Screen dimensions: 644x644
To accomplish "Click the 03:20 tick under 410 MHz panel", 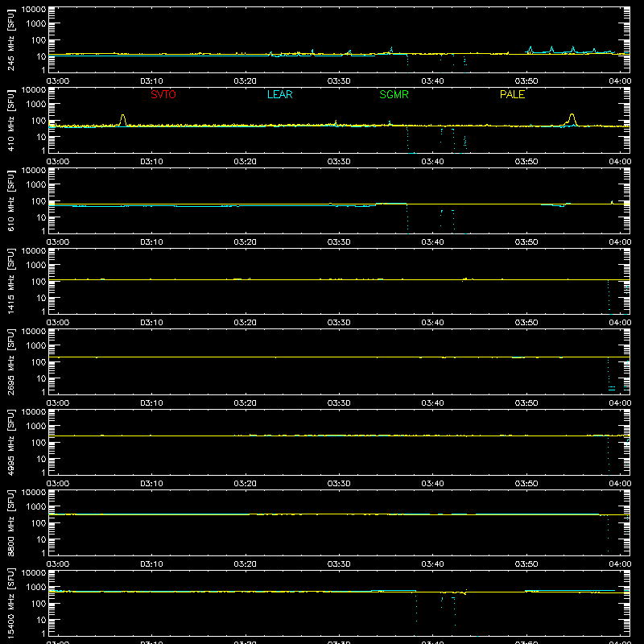I will coord(246,162).
